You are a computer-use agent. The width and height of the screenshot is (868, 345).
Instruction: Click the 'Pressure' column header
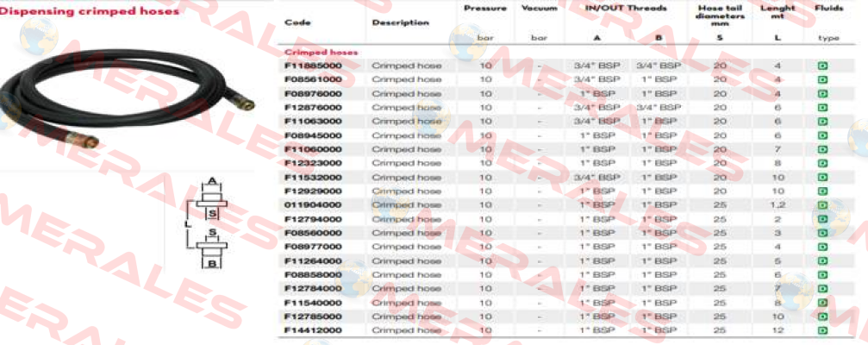point(485,9)
